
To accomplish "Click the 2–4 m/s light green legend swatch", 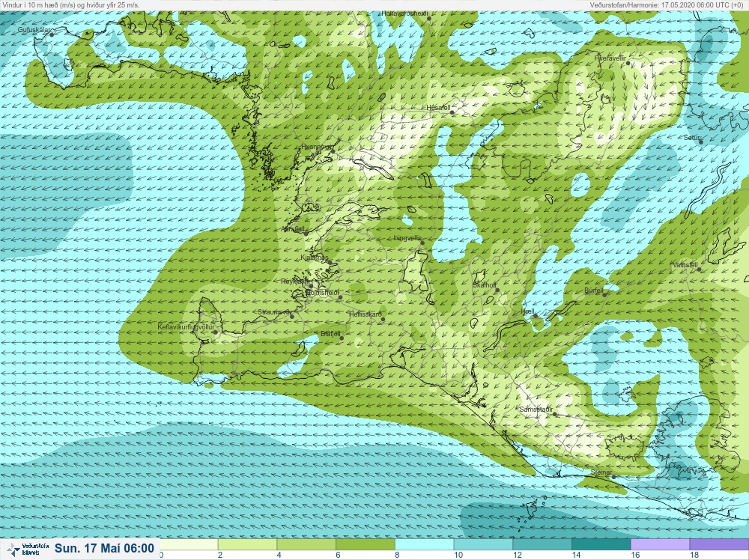I will [x=247, y=544].
